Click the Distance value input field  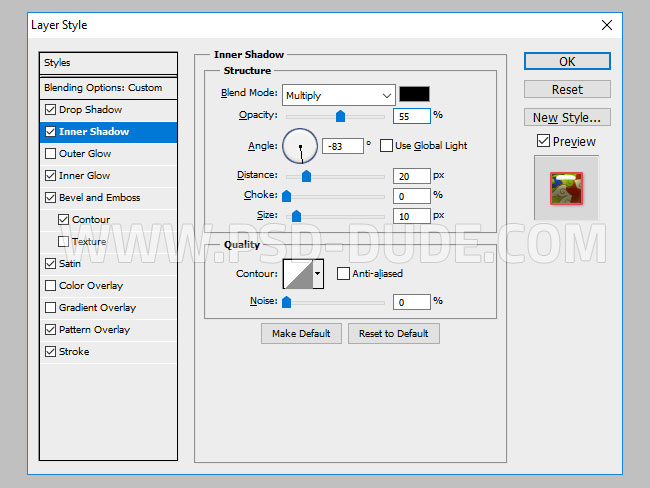411,176
